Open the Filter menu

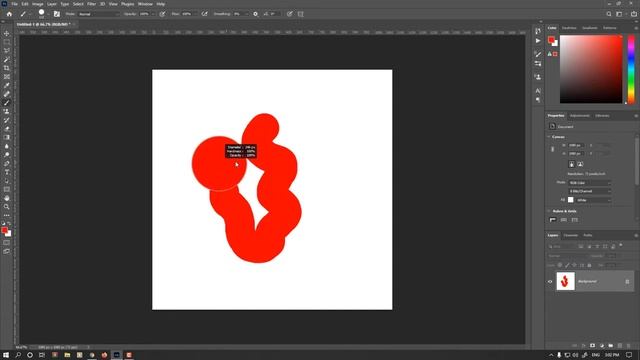(91, 4)
